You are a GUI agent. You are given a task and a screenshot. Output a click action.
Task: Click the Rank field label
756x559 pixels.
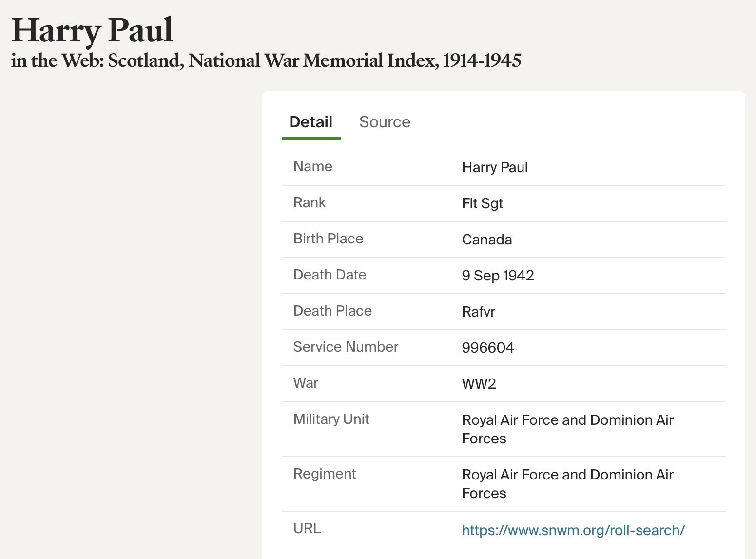pyautogui.click(x=309, y=202)
